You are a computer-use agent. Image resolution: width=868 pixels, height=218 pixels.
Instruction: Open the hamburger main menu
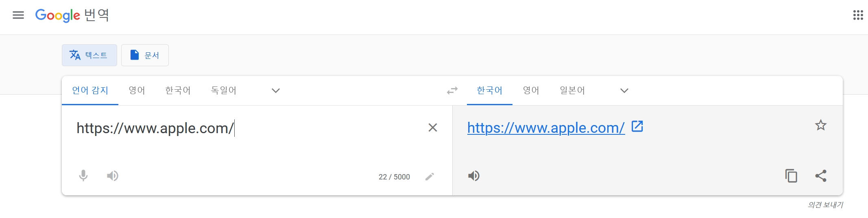(18, 15)
